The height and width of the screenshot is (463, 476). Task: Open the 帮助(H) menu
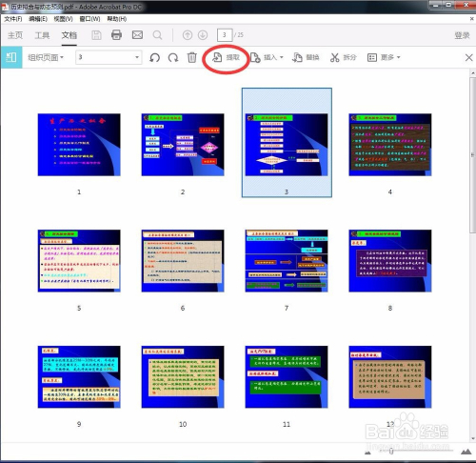[x=116, y=19]
